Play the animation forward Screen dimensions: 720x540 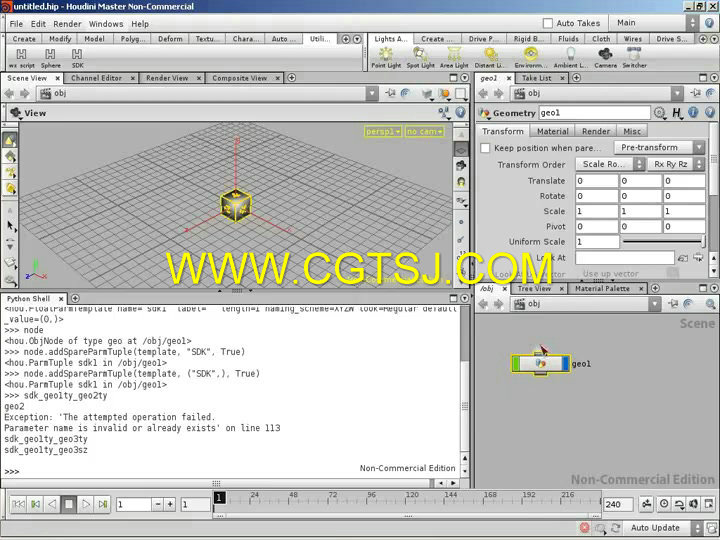(85, 504)
